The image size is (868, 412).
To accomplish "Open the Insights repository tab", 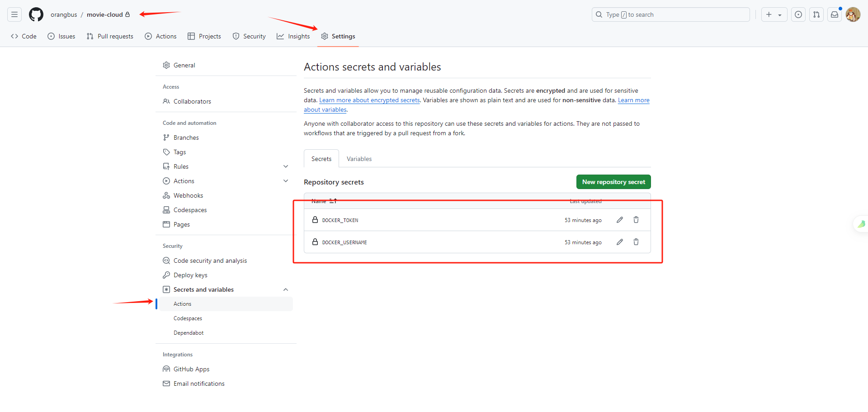I will pos(293,36).
